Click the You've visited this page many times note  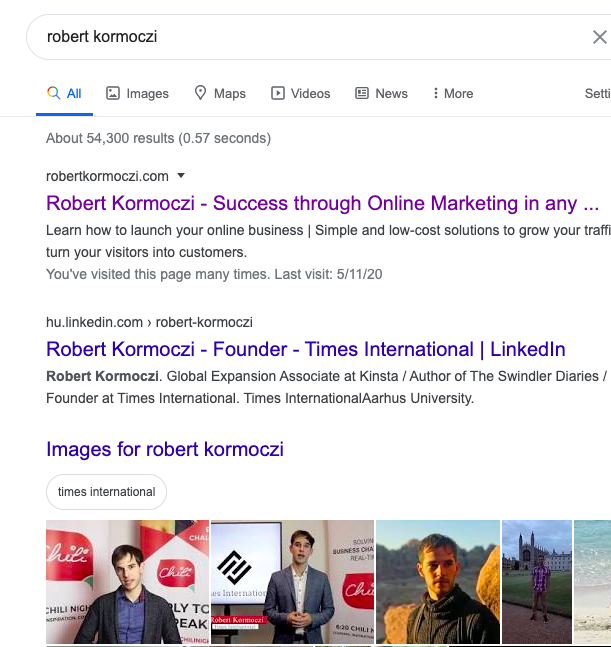click(x=214, y=274)
